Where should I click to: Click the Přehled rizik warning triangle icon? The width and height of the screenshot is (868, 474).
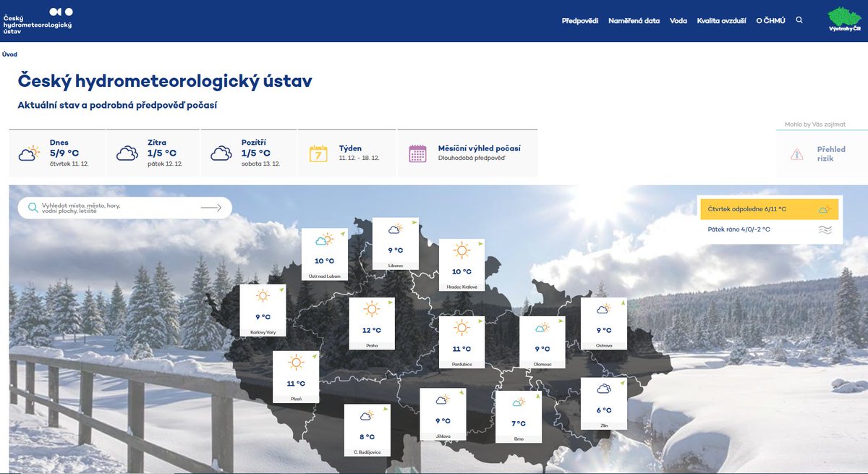pos(799,153)
